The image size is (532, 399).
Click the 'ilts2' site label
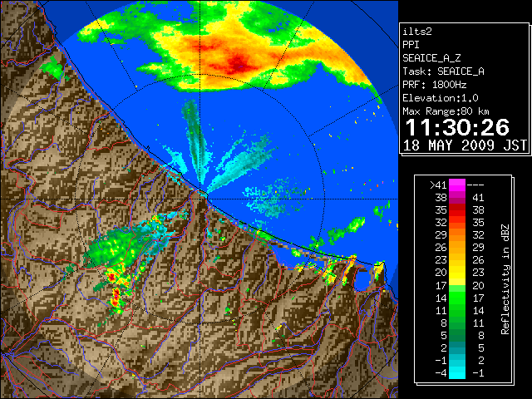click(x=417, y=32)
